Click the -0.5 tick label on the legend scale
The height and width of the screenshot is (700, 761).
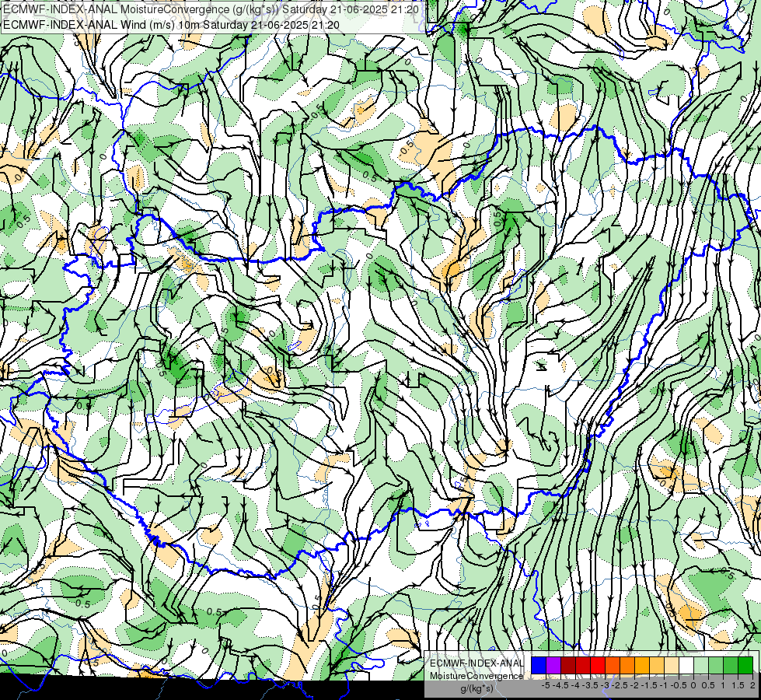679,685
